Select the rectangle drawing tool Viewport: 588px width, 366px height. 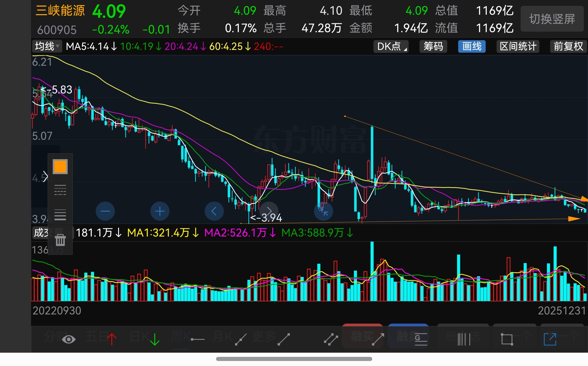507,339
